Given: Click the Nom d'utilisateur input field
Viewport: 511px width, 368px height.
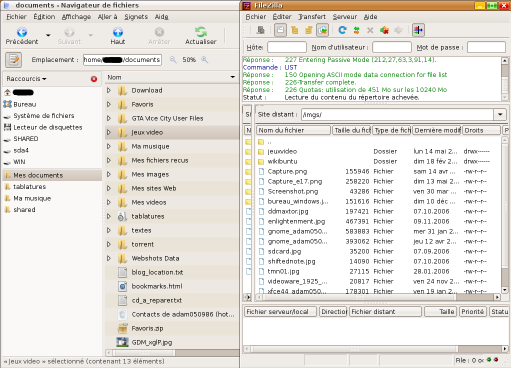Looking at the screenshot, I should 392,47.
